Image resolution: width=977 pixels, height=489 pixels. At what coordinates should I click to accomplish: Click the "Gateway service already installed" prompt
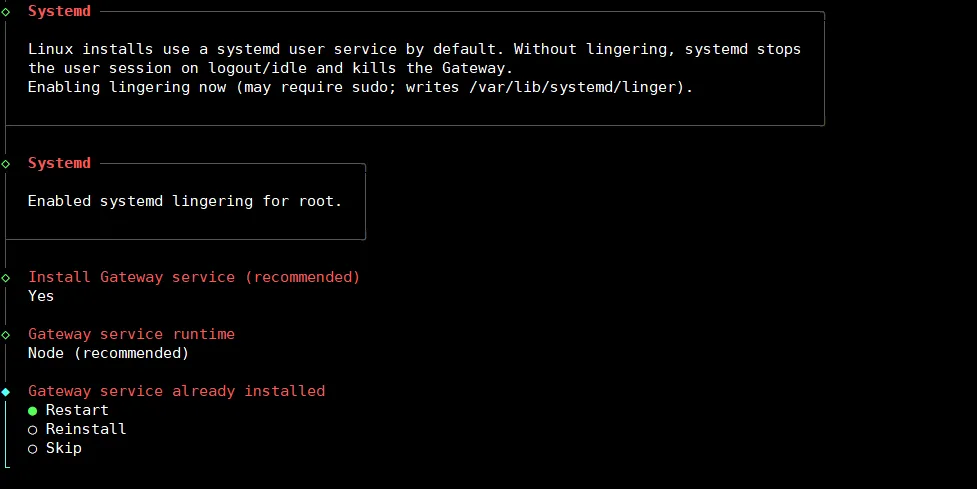[x=176, y=391]
